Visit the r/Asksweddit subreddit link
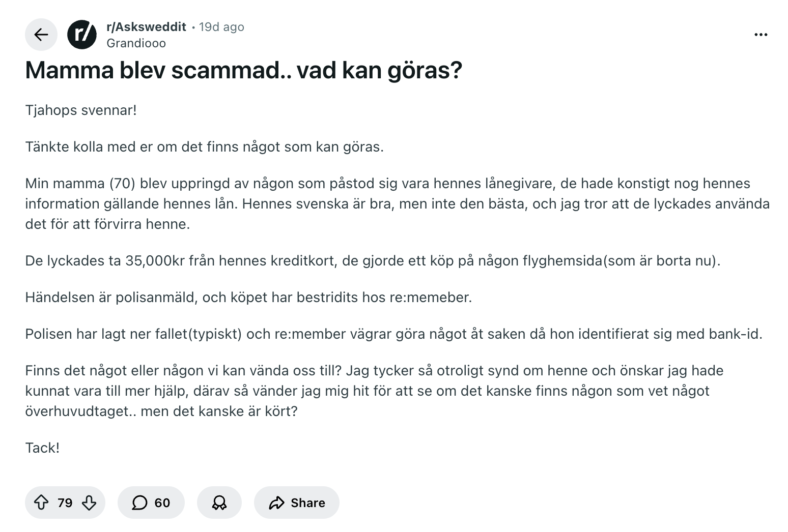This screenshot has width=788, height=532. 146,27
